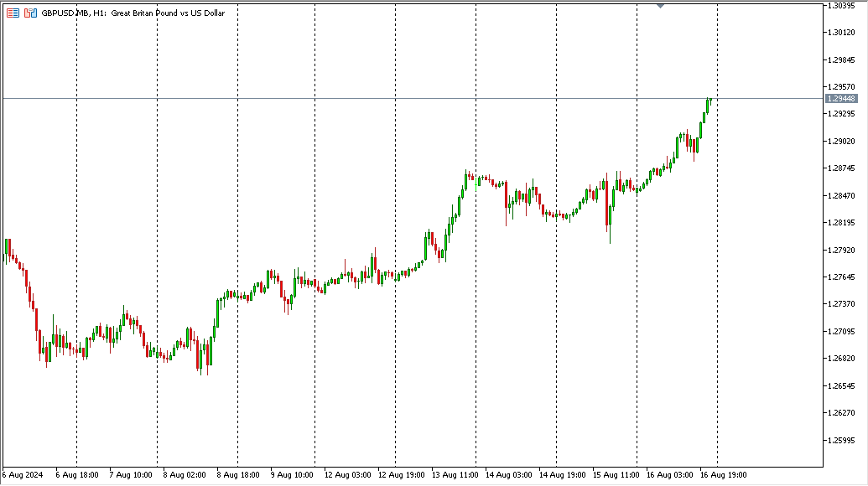Click the highlighted current price label 1.29448
The height and width of the screenshot is (486, 868).
841,98
